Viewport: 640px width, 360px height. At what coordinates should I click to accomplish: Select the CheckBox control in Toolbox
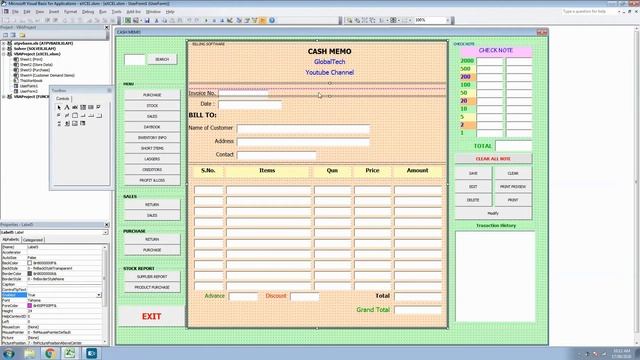coord(98,107)
